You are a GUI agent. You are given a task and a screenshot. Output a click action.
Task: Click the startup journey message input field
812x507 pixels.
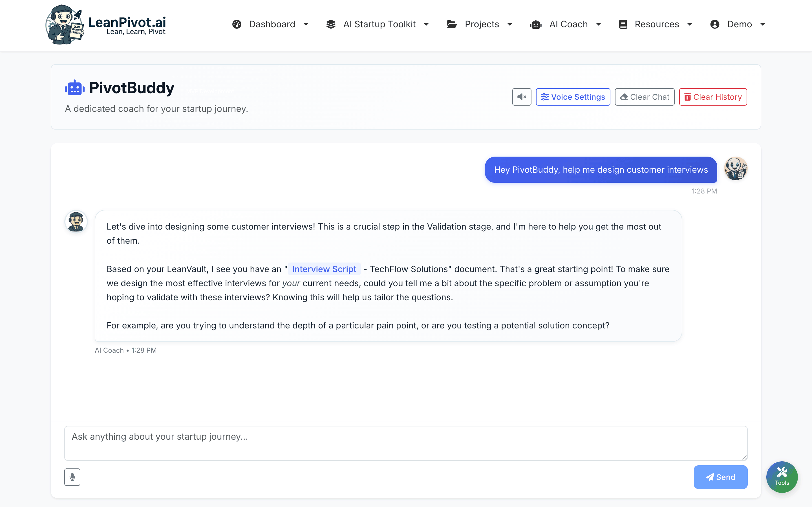(x=406, y=442)
